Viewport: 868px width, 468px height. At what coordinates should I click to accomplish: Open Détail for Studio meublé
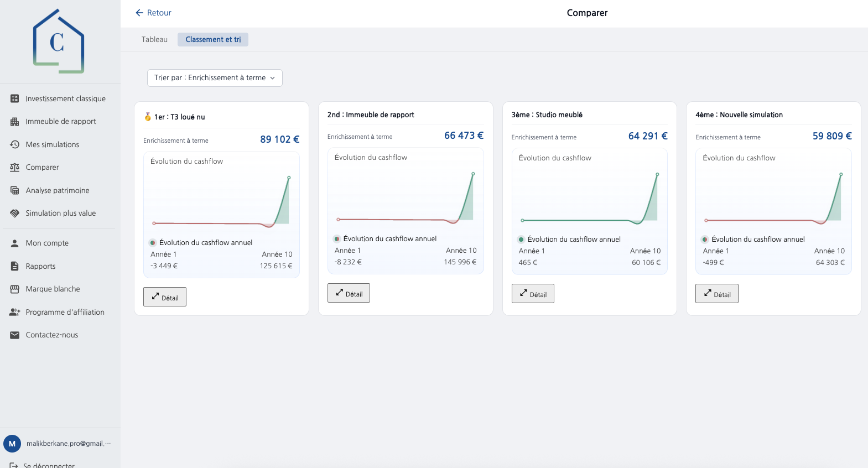[533, 294]
